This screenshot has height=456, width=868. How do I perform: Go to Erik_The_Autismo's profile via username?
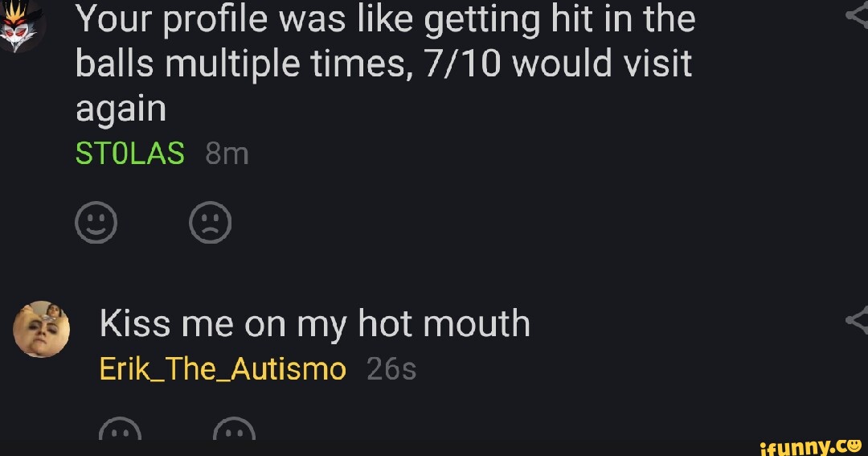click(x=223, y=369)
